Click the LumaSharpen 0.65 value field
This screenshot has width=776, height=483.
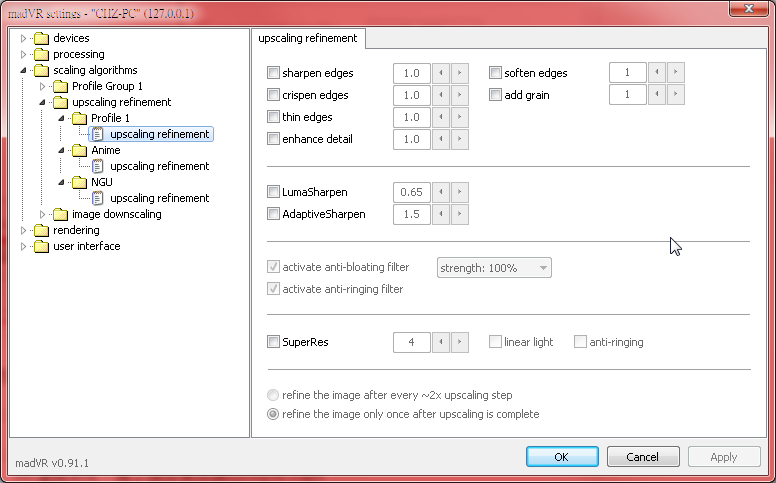coord(412,192)
